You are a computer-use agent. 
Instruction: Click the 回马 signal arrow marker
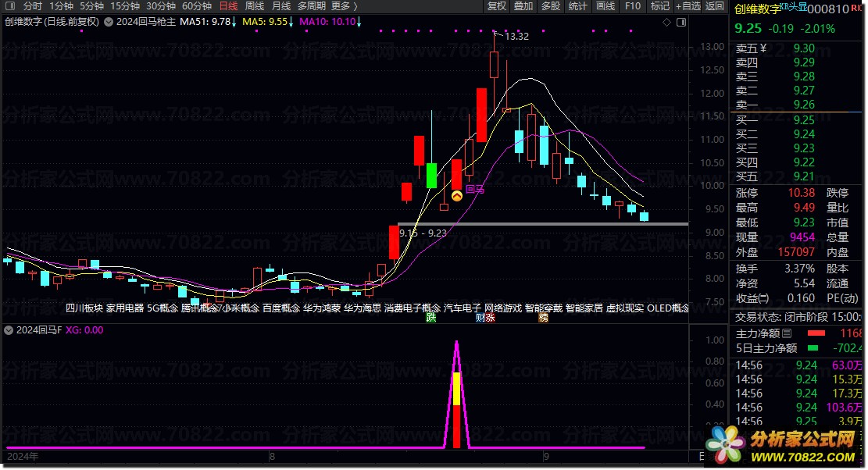(x=457, y=196)
